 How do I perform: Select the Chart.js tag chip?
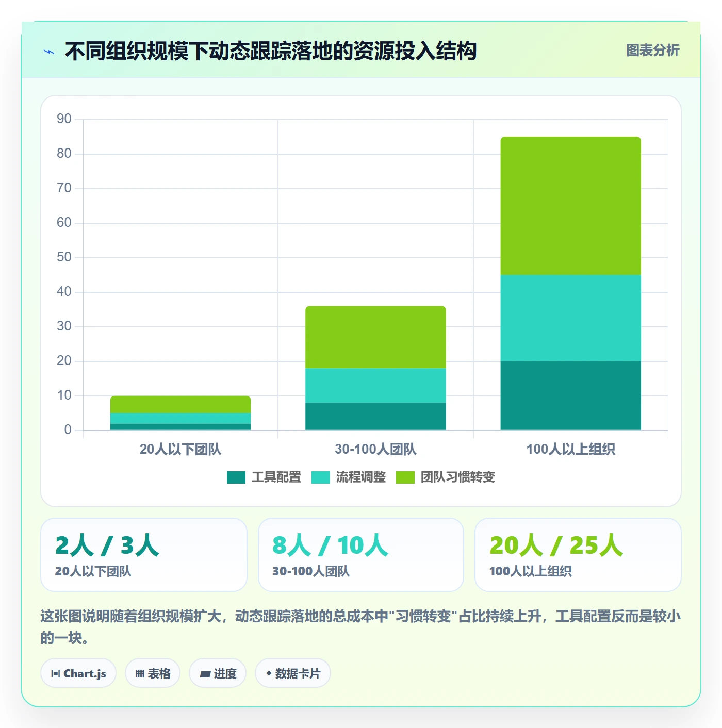click(78, 673)
